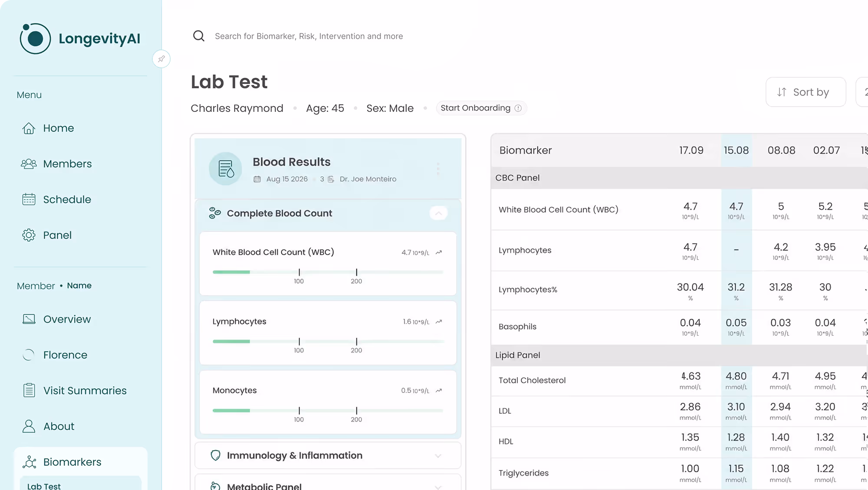
Task: Open the member Overview page
Action: pos(67,319)
